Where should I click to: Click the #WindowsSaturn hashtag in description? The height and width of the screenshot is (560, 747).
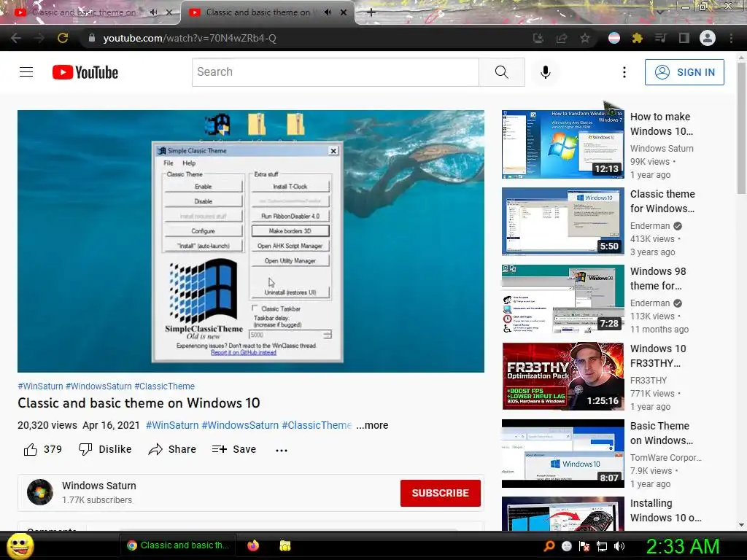tap(240, 425)
